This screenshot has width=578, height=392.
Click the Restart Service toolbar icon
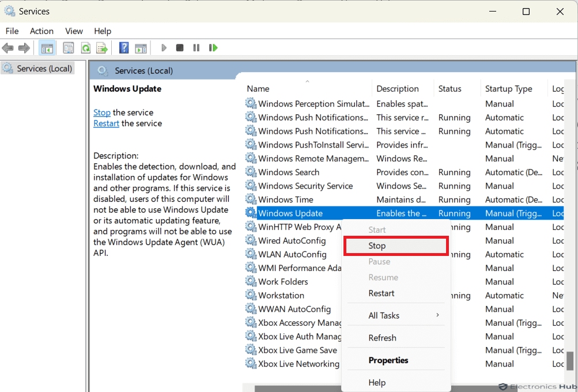213,48
